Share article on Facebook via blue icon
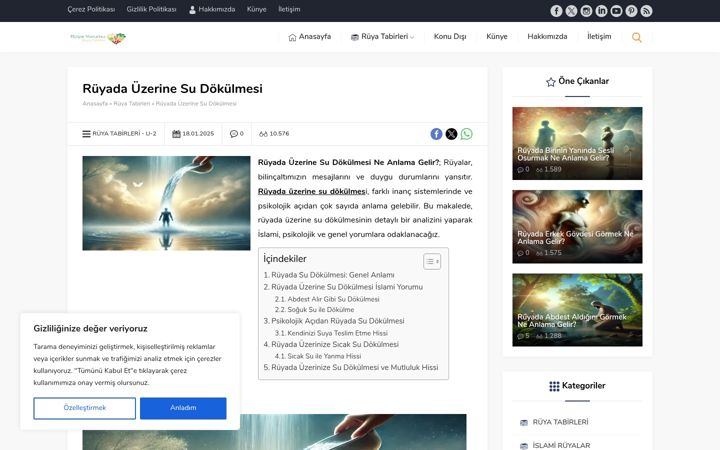 pyautogui.click(x=436, y=134)
